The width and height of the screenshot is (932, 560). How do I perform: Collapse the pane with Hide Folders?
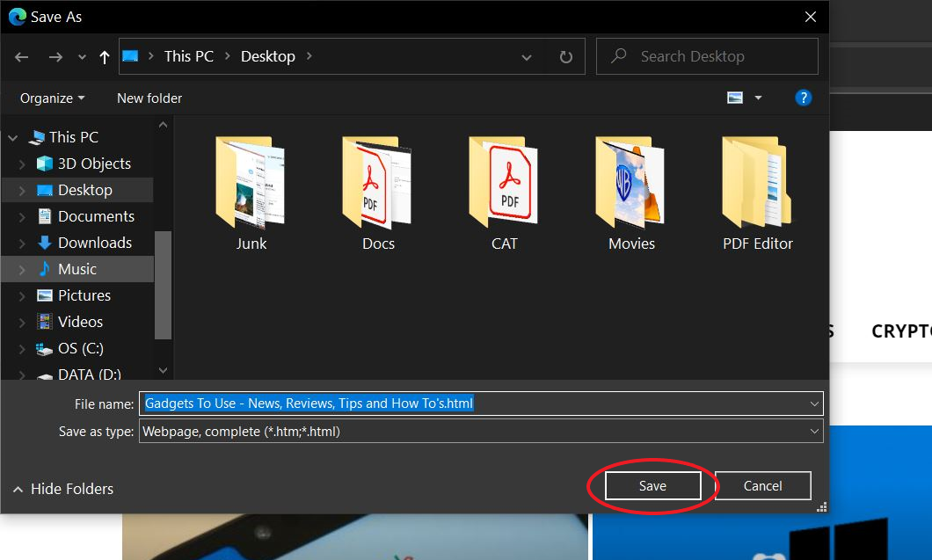point(63,489)
